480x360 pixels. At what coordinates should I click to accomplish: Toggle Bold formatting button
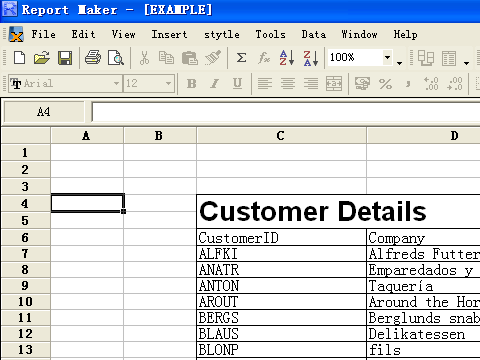[x=192, y=83]
